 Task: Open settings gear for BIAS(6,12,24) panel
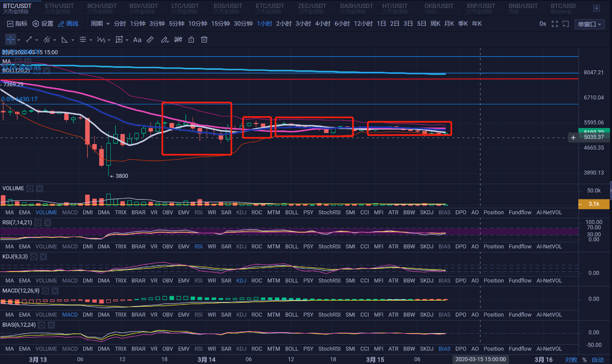click(x=42, y=325)
